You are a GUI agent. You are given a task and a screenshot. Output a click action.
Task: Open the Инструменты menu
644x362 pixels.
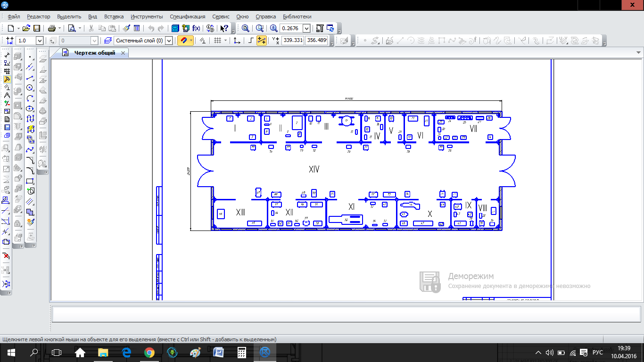click(147, 16)
